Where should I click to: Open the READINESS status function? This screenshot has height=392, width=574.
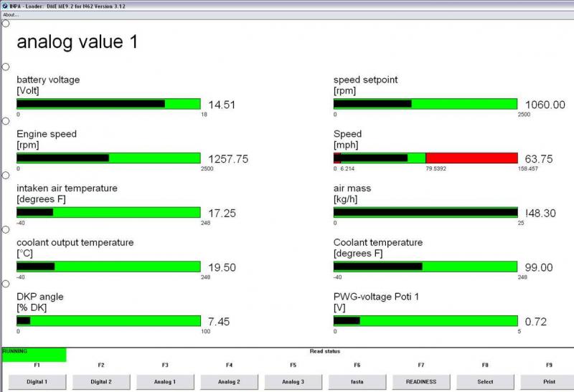421,381
